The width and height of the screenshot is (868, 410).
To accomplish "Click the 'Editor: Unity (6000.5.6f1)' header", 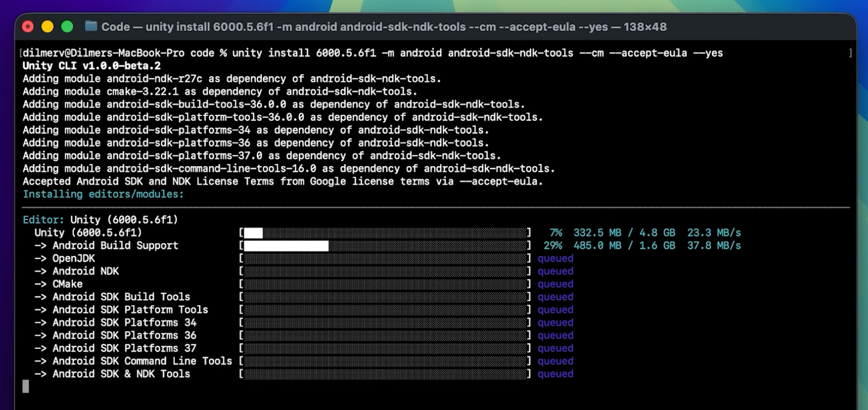I will [100, 220].
